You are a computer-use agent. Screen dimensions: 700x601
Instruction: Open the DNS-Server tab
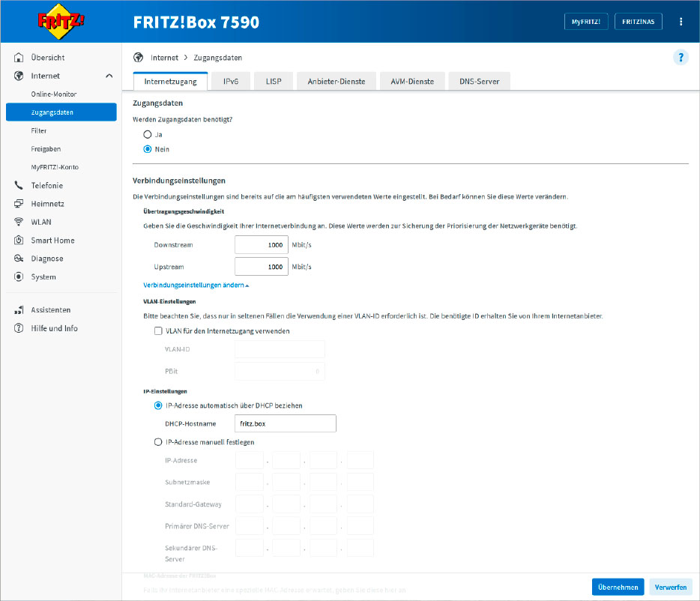pos(480,81)
